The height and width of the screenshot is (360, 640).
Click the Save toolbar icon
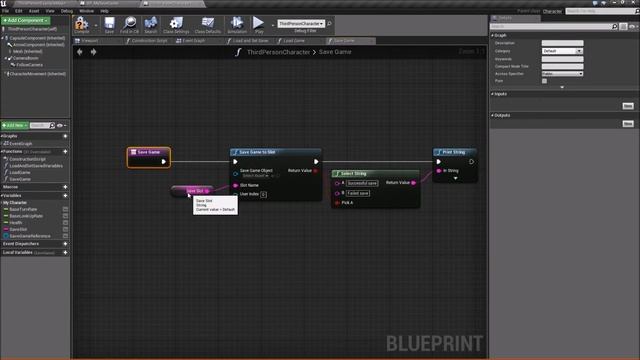point(109,23)
